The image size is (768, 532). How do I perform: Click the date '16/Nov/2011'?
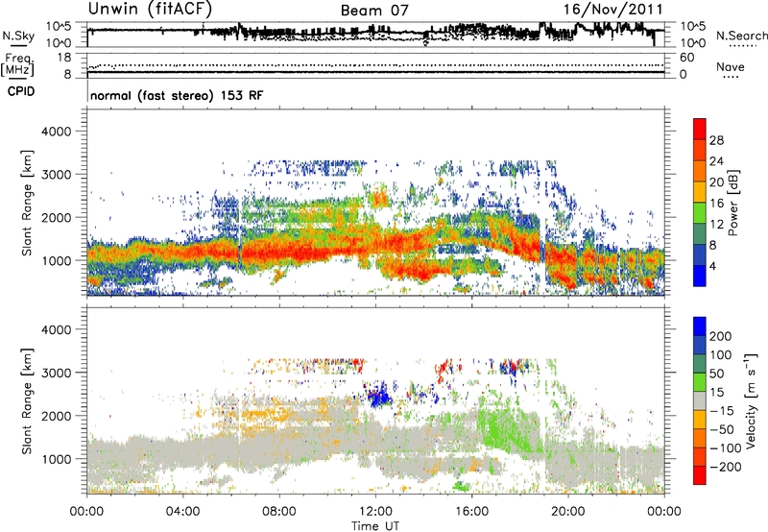click(612, 10)
